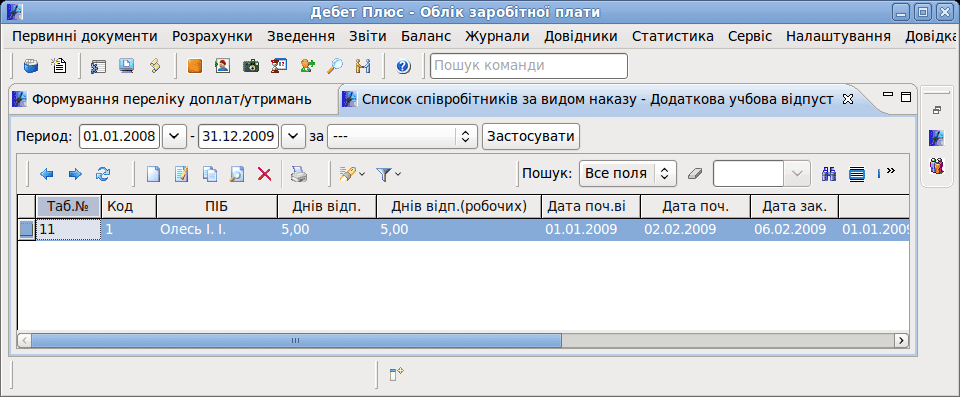Click the restore icon in right sidebar
Image resolution: width=960 pixels, height=397 pixels.
coord(937,110)
